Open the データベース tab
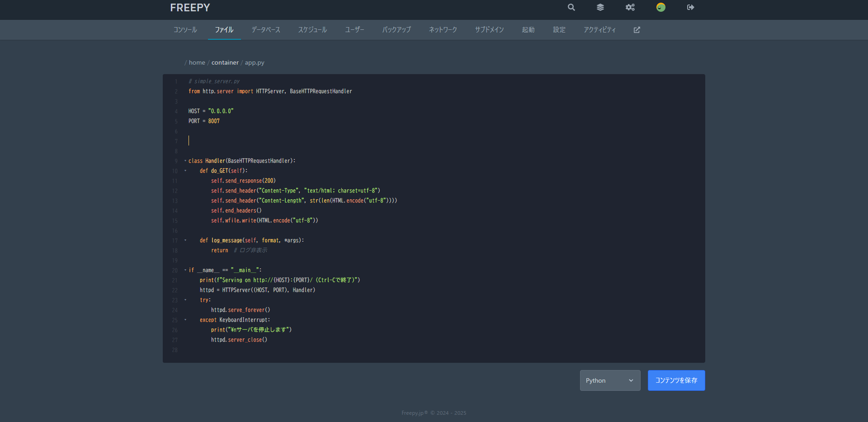This screenshot has height=422, width=868. [x=266, y=30]
